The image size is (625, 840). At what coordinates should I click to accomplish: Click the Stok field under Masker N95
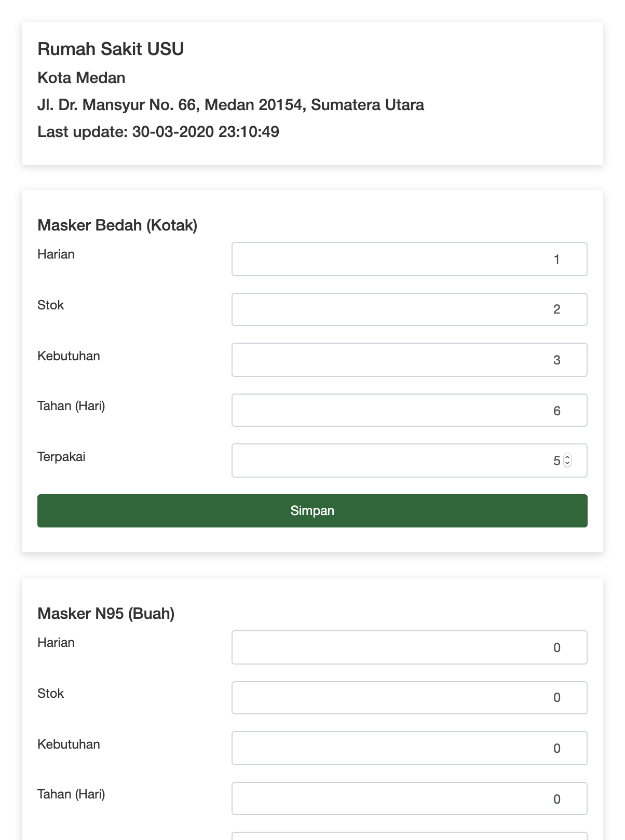pyautogui.click(x=409, y=698)
